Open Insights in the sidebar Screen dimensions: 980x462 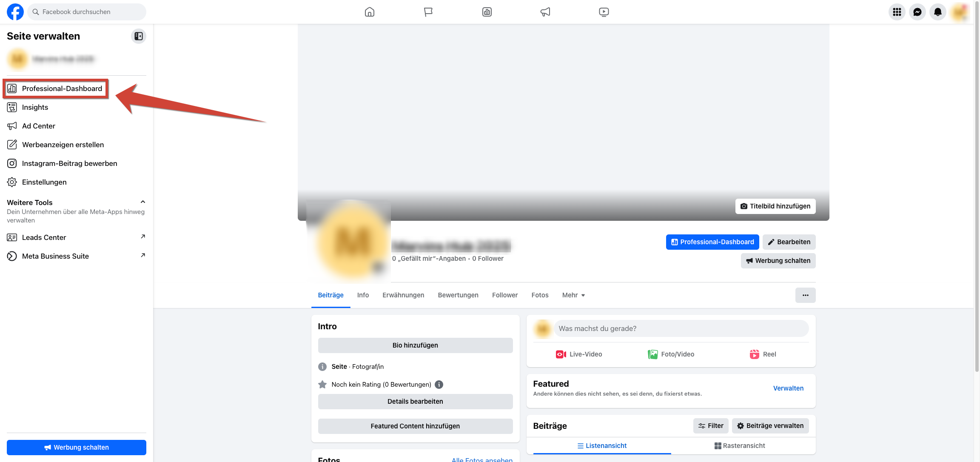point(35,107)
